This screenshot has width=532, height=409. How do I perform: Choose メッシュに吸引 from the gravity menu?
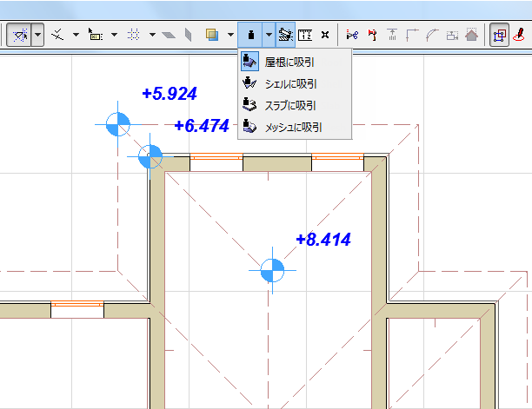(x=295, y=127)
